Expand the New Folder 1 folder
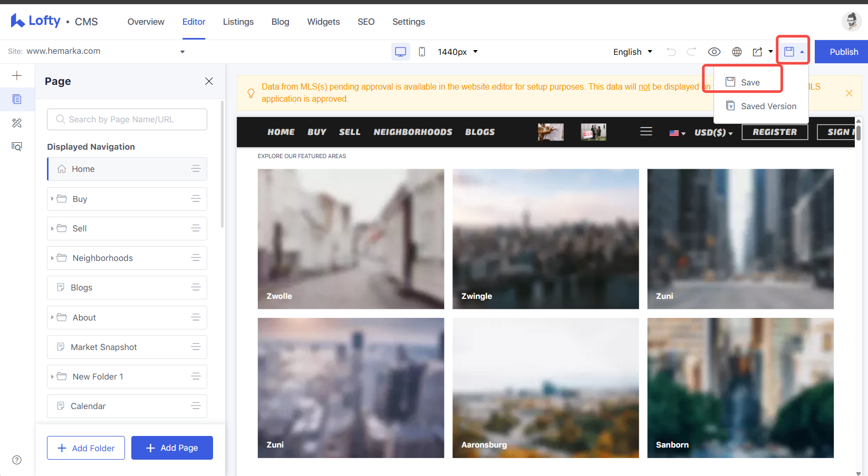 pos(52,376)
